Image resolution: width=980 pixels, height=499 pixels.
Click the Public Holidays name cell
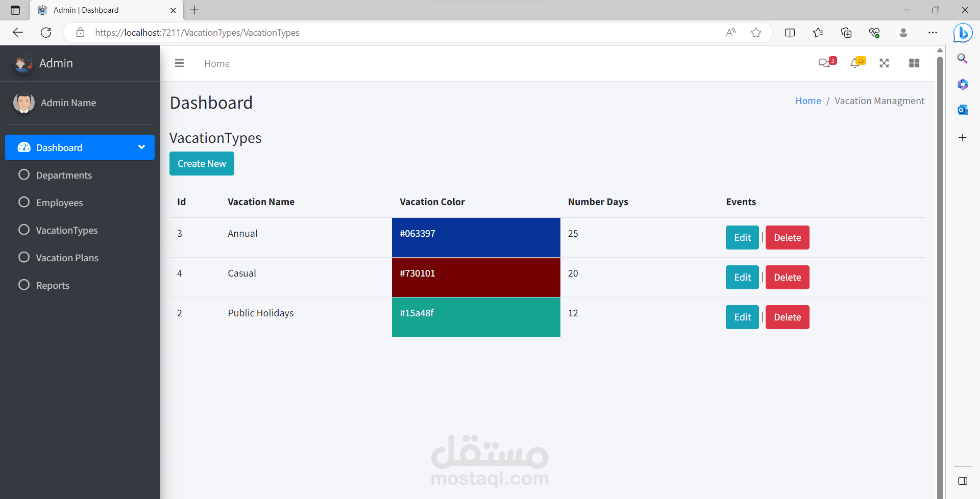(260, 313)
